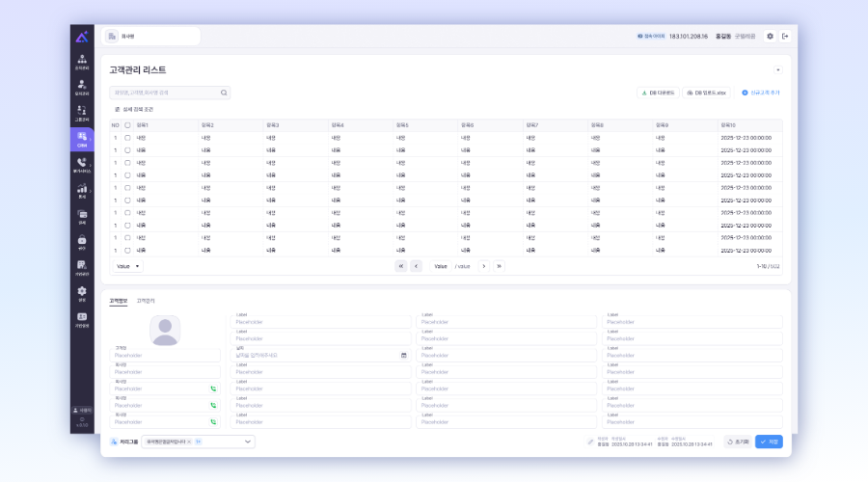Open the calendar picker in the date field
Screen dimensions: 868x482
pyautogui.click(x=403, y=355)
